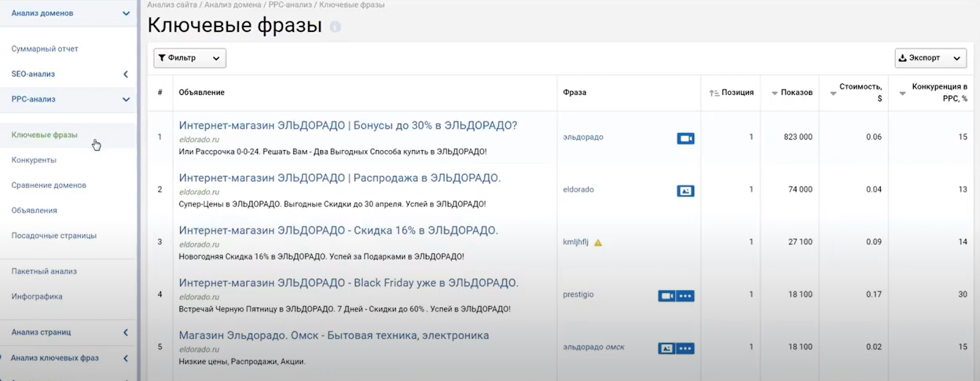Click the cost value '0.04'
The width and height of the screenshot is (980, 381).
[x=874, y=190]
